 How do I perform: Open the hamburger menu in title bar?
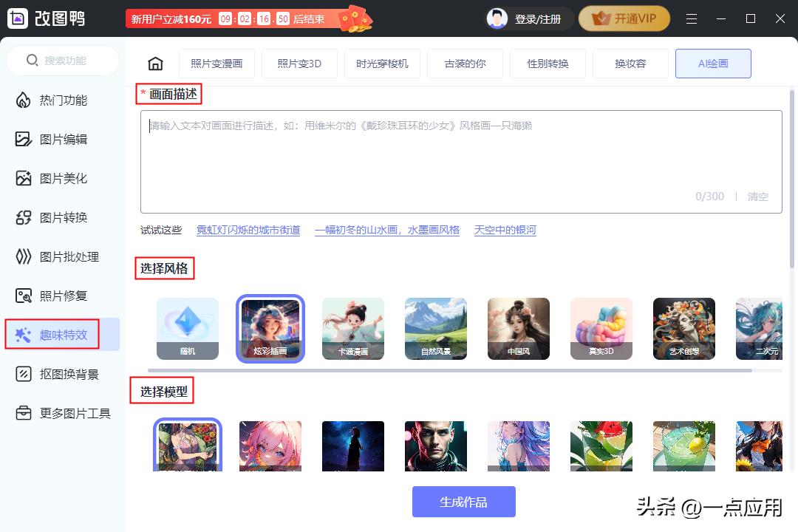point(691,18)
